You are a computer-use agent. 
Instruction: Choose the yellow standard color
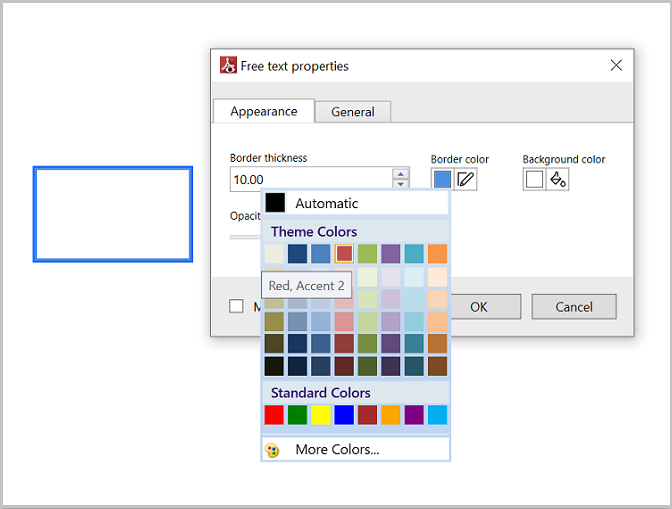click(x=321, y=414)
